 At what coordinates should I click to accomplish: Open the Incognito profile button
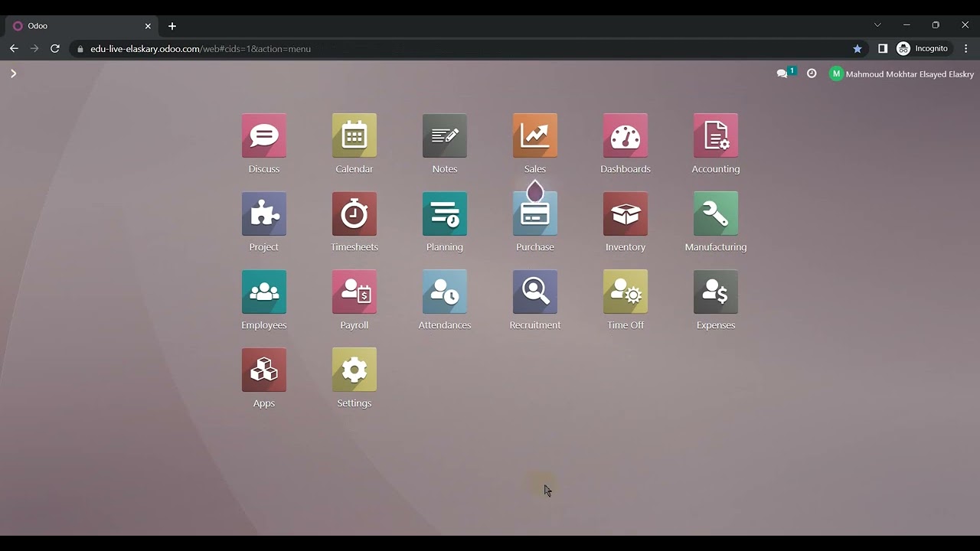point(923,48)
